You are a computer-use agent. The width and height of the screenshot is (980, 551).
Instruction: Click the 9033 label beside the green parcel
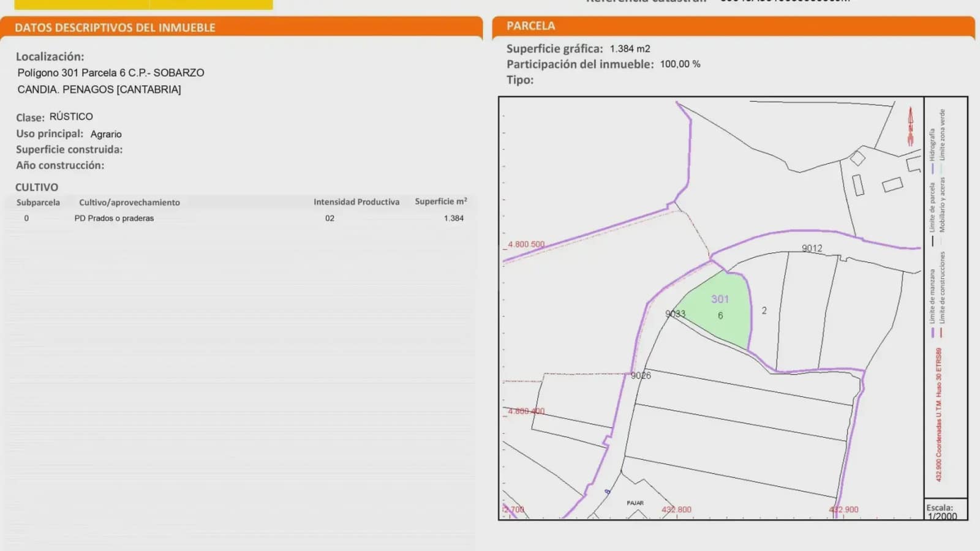(675, 314)
